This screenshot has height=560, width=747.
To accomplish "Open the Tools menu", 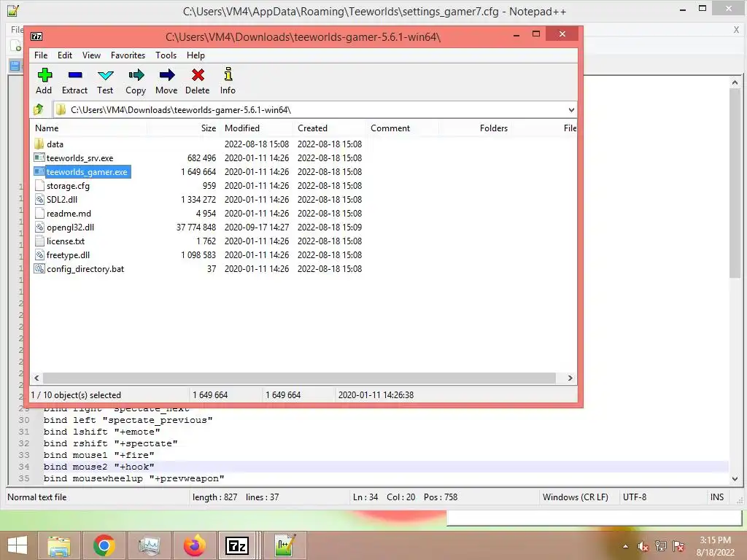I will click(166, 55).
